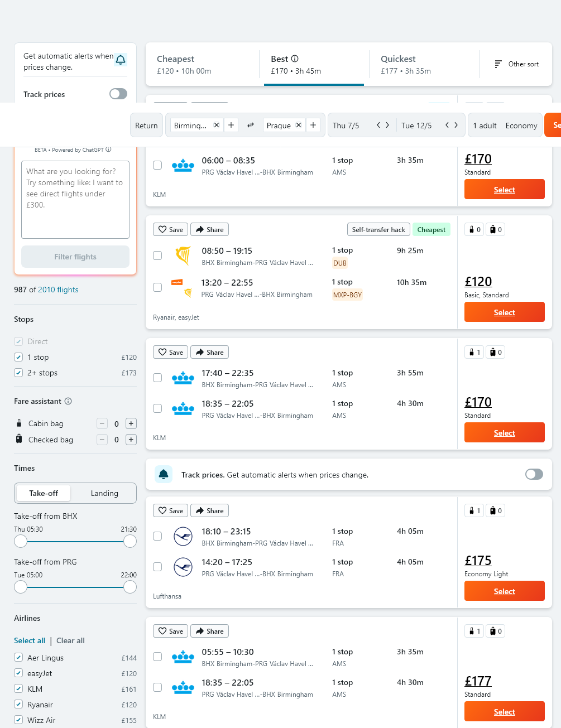Save the Lufthansa flight itinerary
This screenshot has height=728, width=561.
171,510
